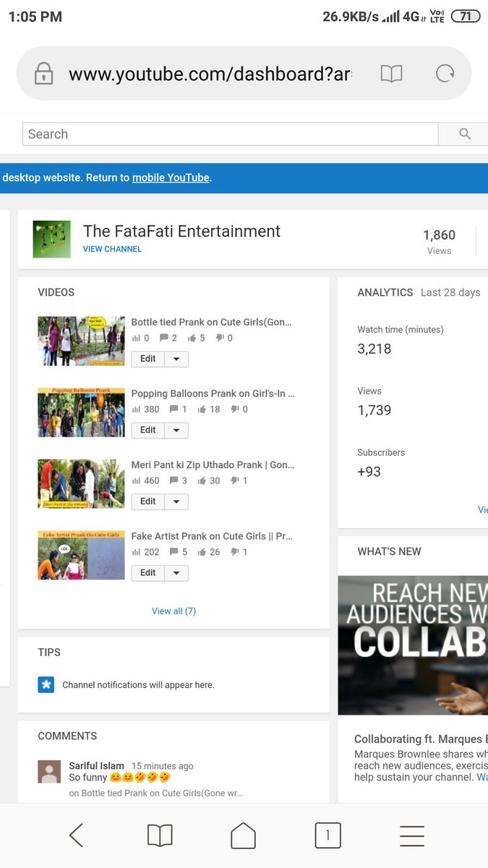Click 'Channel notifications will appear here' text
Image resolution: width=488 pixels, height=868 pixels.
pos(138,685)
